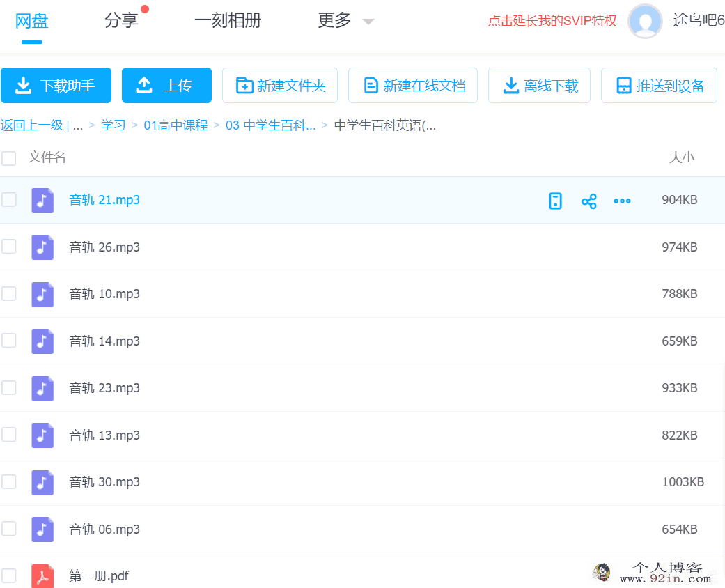Switch to the 分享 tab
The height and width of the screenshot is (588, 725).
(121, 20)
